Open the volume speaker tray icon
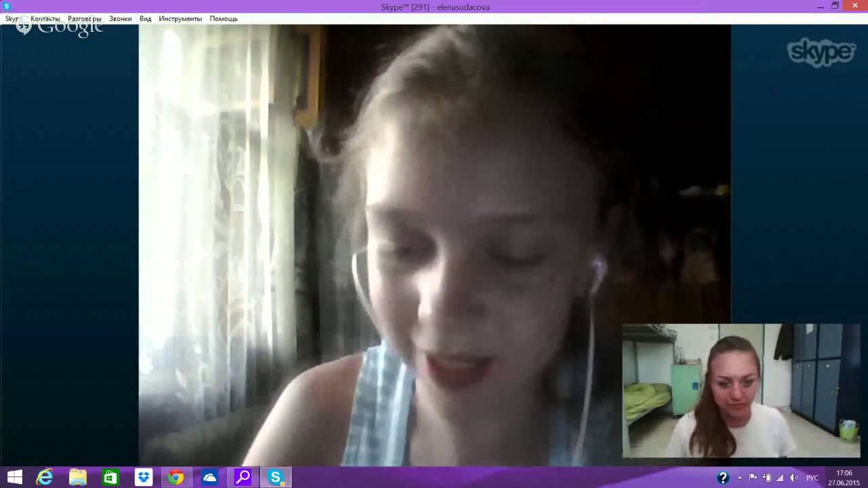Image resolution: width=868 pixels, height=488 pixels. (793, 478)
